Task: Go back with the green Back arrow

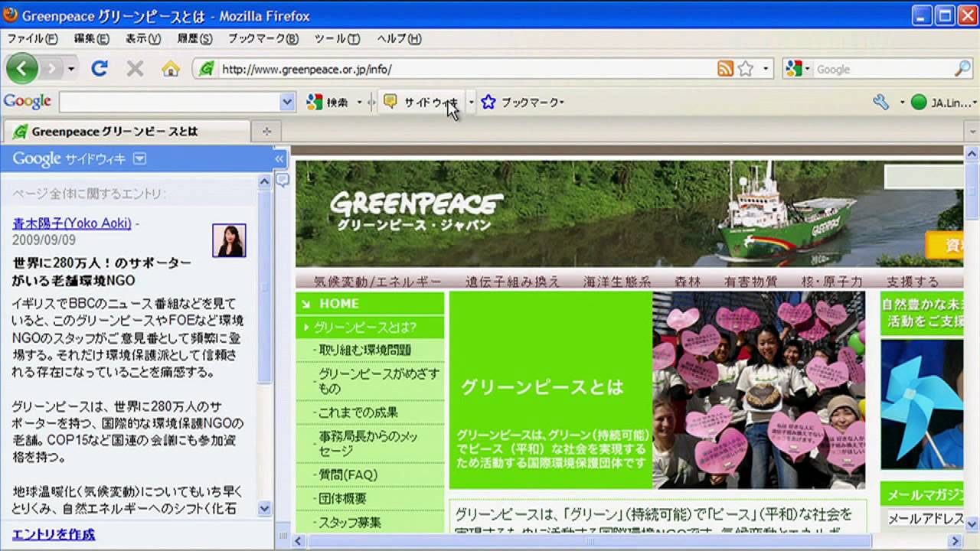Action: point(21,69)
